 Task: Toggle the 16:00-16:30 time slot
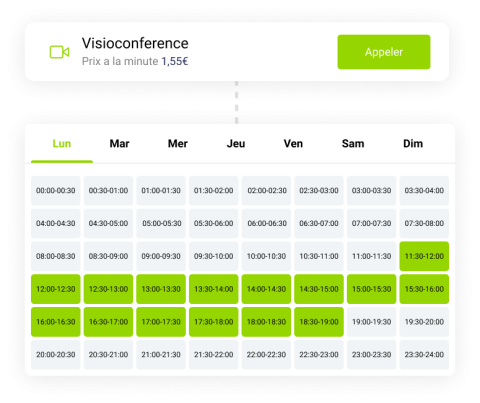point(56,322)
